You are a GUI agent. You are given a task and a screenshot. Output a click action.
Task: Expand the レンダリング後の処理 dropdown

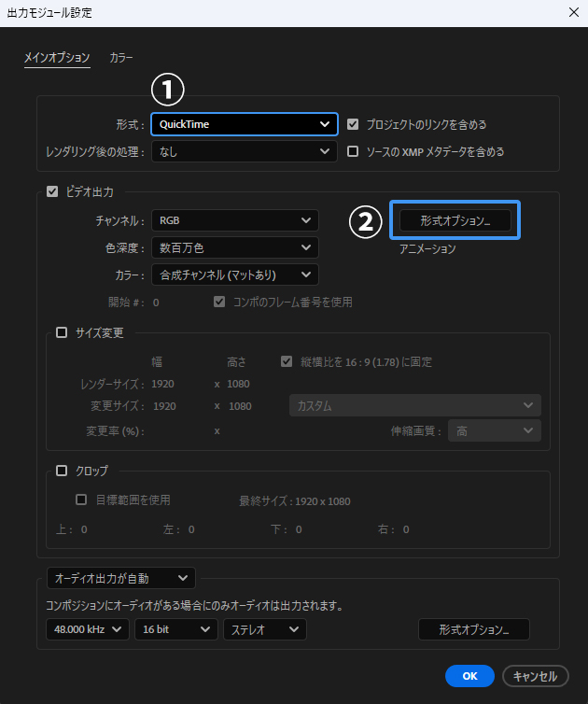click(245, 151)
